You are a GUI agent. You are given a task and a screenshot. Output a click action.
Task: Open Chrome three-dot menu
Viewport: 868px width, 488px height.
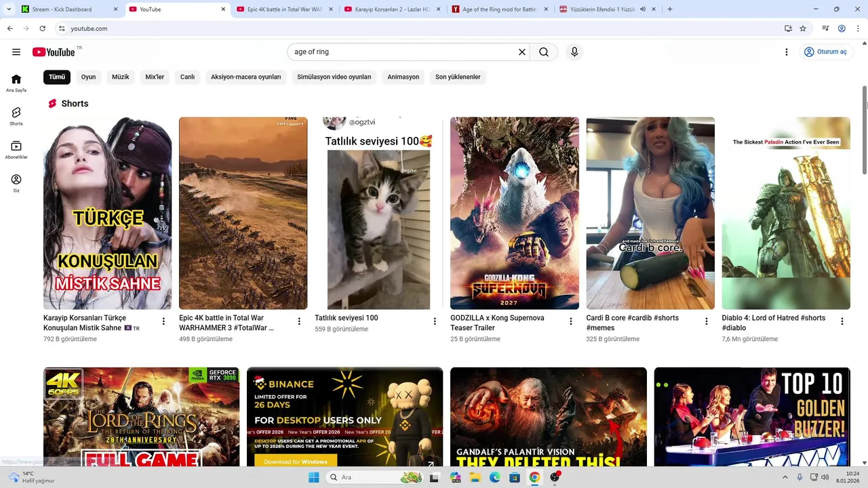click(x=858, y=28)
